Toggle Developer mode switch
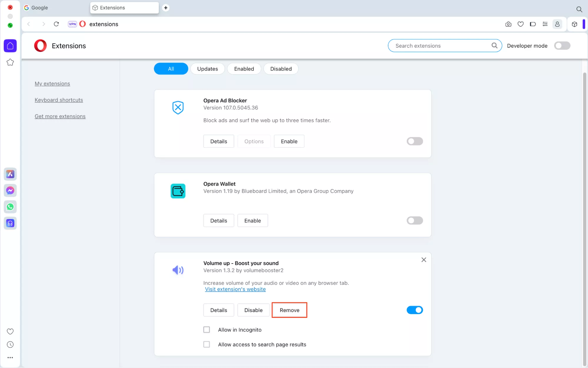 (x=562, y=46)
